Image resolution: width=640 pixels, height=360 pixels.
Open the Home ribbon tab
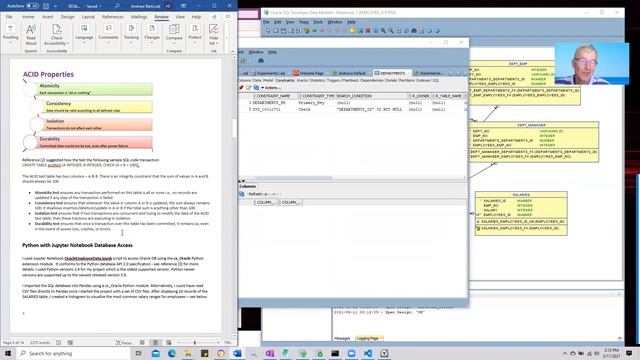coord(28,17)
